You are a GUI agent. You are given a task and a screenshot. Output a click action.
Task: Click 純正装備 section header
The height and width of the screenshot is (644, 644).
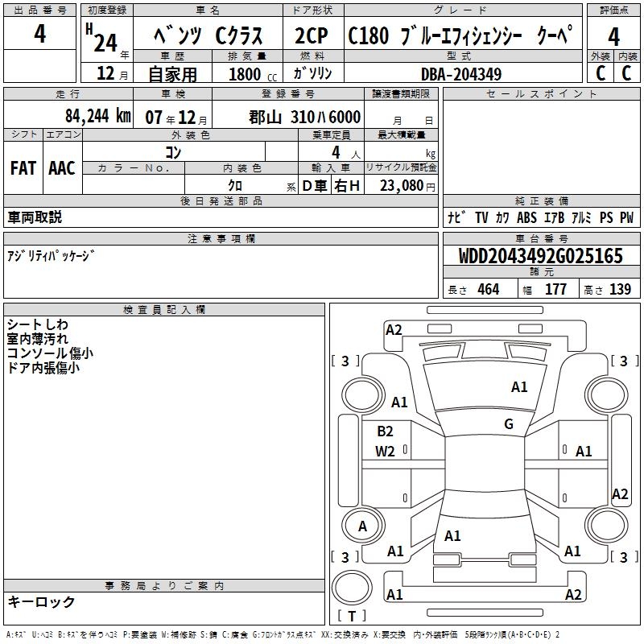(x=541, y=200)
